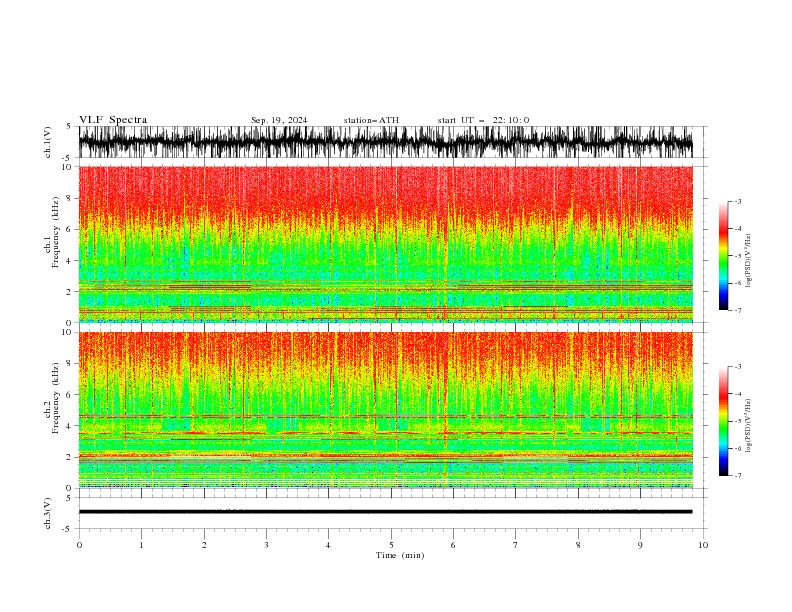
Task: Click the "start UT = 22:10:0" text
Action: coord(483,120)
